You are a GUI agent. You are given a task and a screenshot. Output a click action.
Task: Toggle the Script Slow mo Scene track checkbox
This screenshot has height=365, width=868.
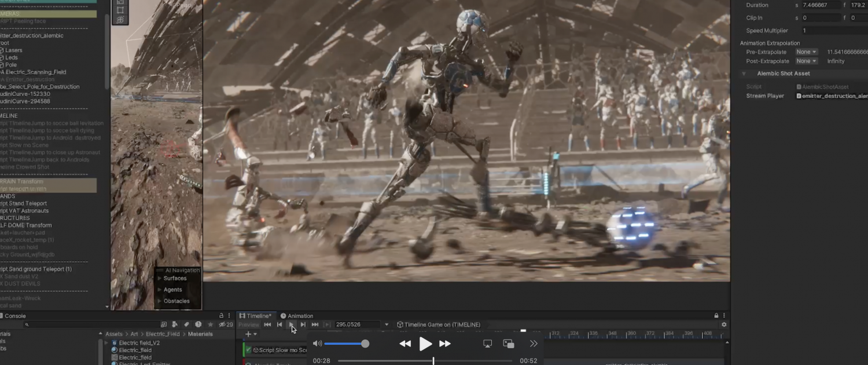(x=248, y=350)
